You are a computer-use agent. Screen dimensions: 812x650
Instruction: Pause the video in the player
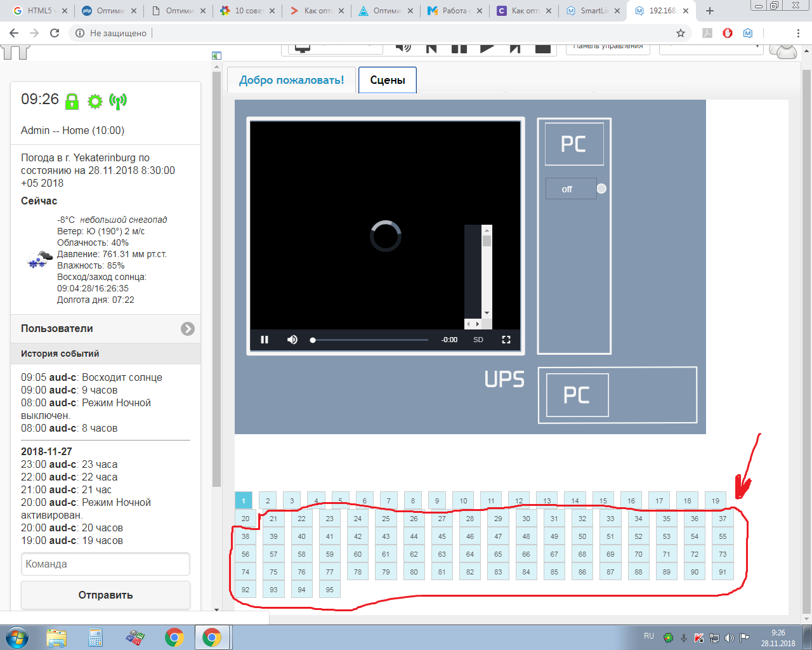pos(265,340)
